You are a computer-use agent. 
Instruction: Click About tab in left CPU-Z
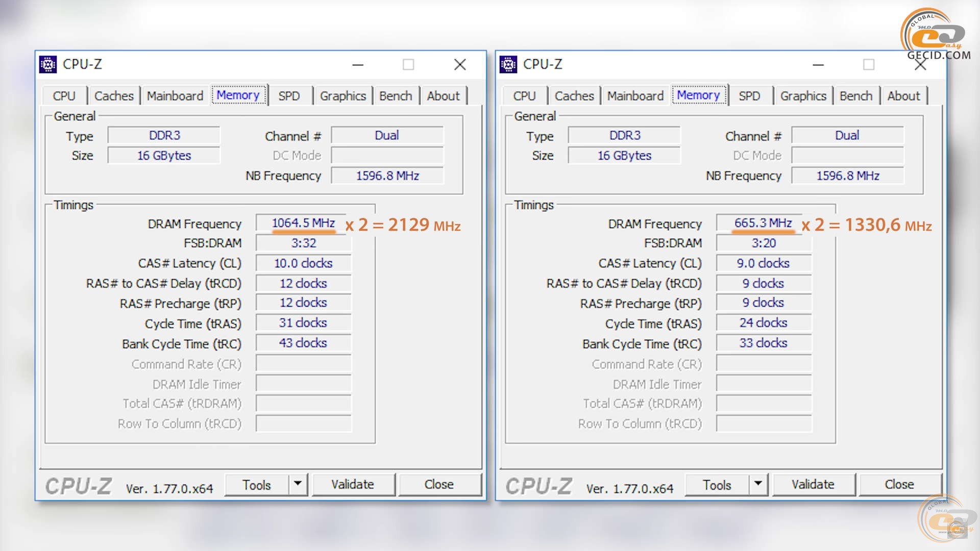tap(444, 95)
